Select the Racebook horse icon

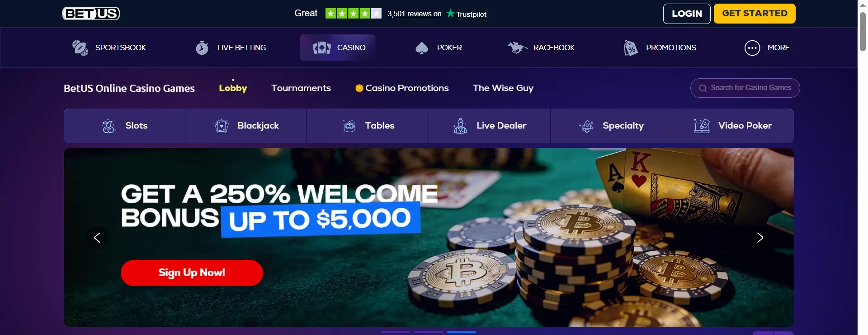(518, 48)
